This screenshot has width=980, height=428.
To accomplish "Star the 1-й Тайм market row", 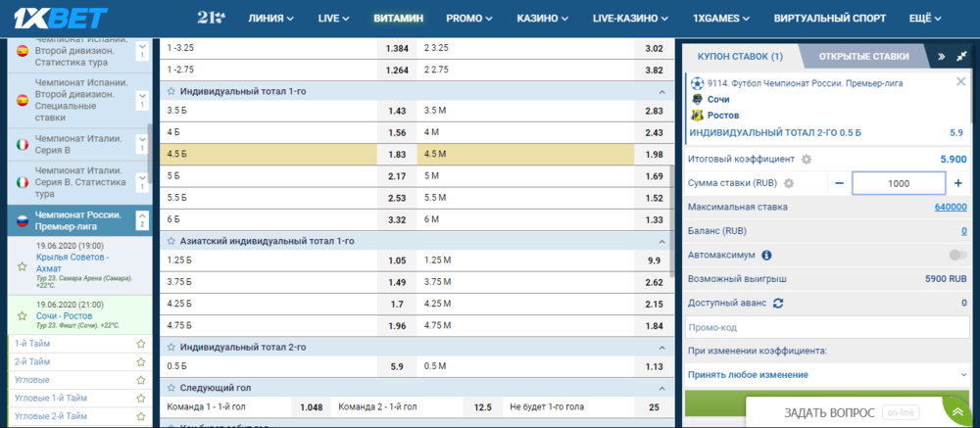I will 140,344.
